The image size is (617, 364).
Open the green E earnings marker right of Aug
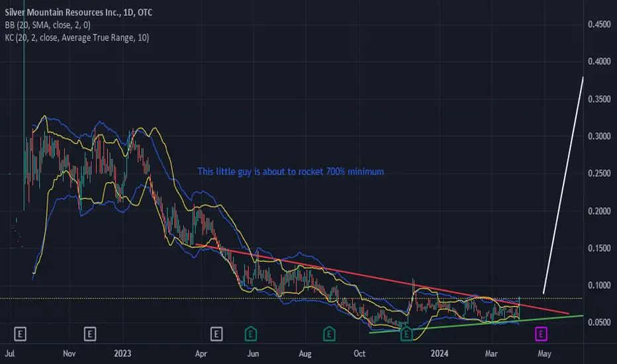point(329,334)
